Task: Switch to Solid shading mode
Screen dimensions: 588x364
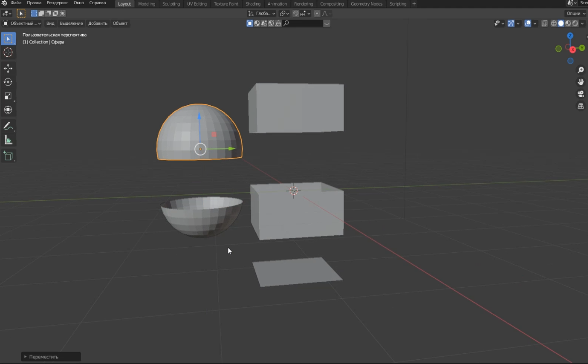Action: (561, 23)
